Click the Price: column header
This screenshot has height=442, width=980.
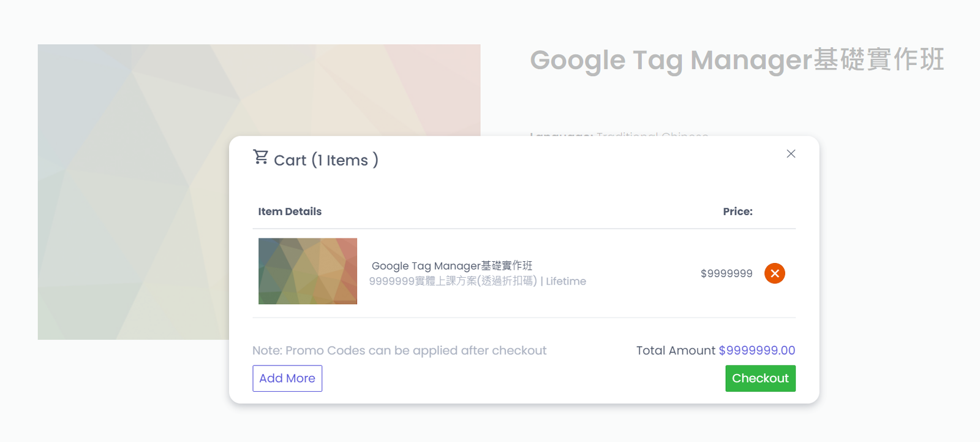(x=737, y=211)
